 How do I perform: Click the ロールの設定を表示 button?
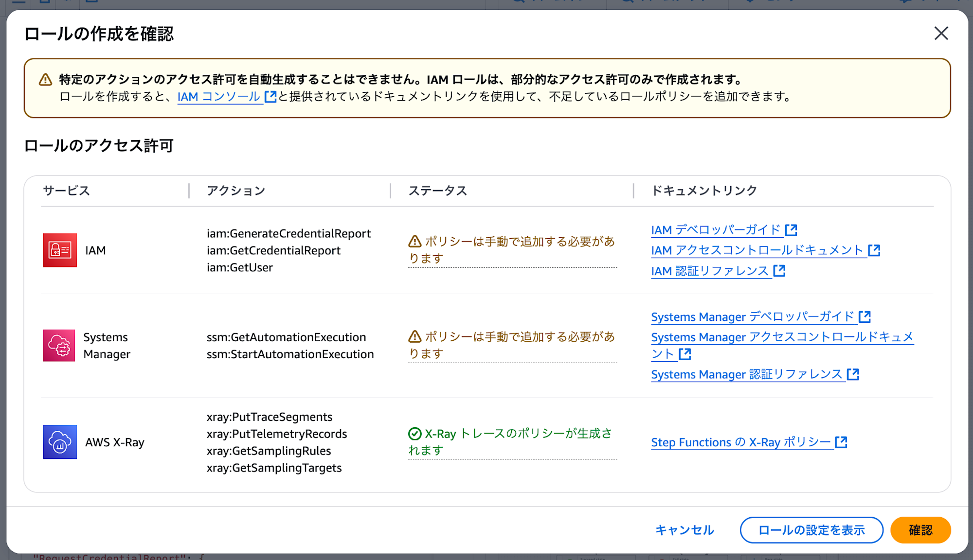coord(811,530)
